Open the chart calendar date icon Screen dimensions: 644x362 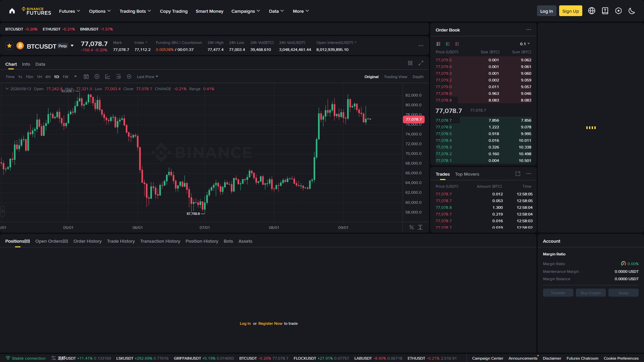click(x=86, y=77)
